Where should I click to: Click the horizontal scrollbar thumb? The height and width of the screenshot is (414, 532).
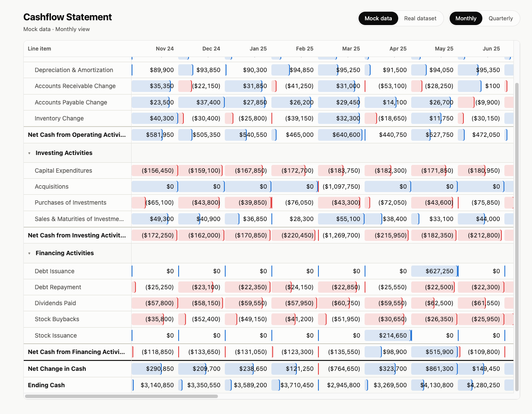121,396
